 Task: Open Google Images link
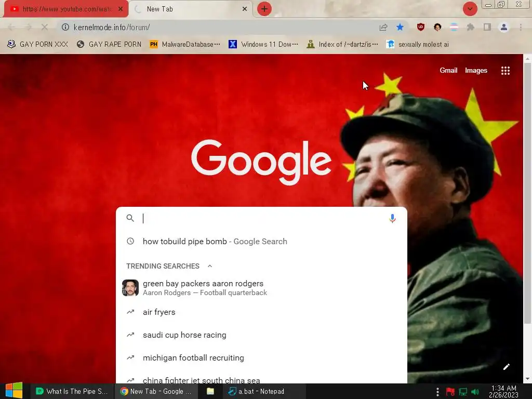tap(476, 70)
